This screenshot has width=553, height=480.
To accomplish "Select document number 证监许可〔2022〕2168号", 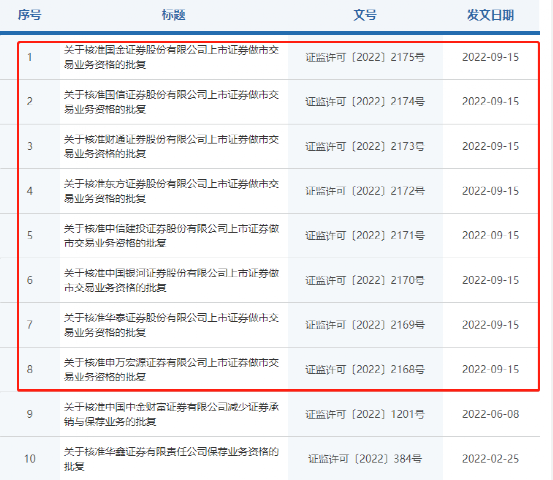I will pos(365,369).
